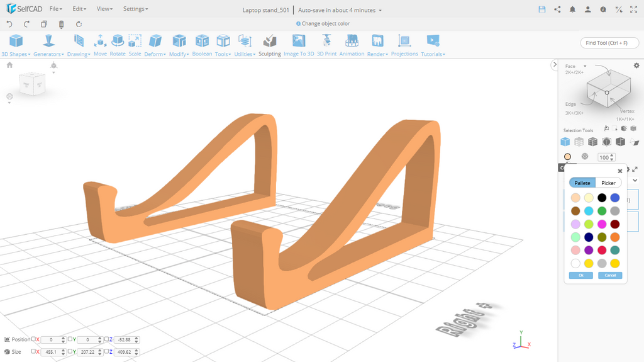Click the Save icon in top bar
Image resolution: width=644 pixels, height=362 pixels.
coord(542,9)
